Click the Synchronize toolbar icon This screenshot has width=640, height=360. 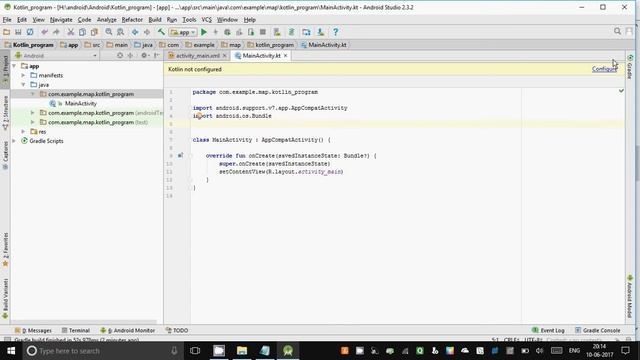click(x=30, y=32)
